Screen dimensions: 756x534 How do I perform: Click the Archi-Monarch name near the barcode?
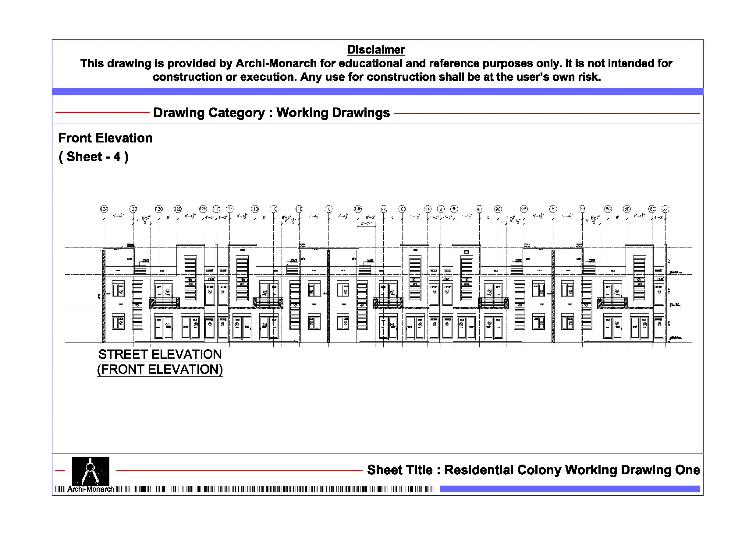click(91, 489)
